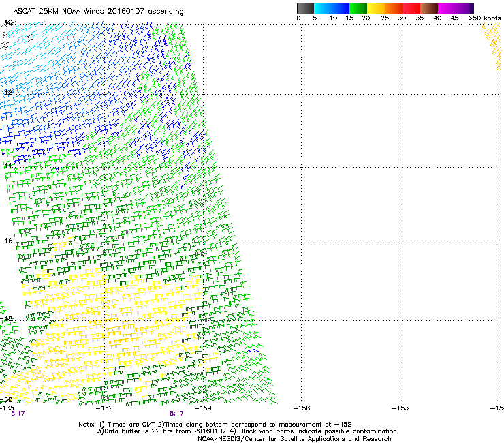The height and width of the screenshot is (443, 504).
Task: Pick the red 30-35 knots color segment
Action: click(411, 8)
